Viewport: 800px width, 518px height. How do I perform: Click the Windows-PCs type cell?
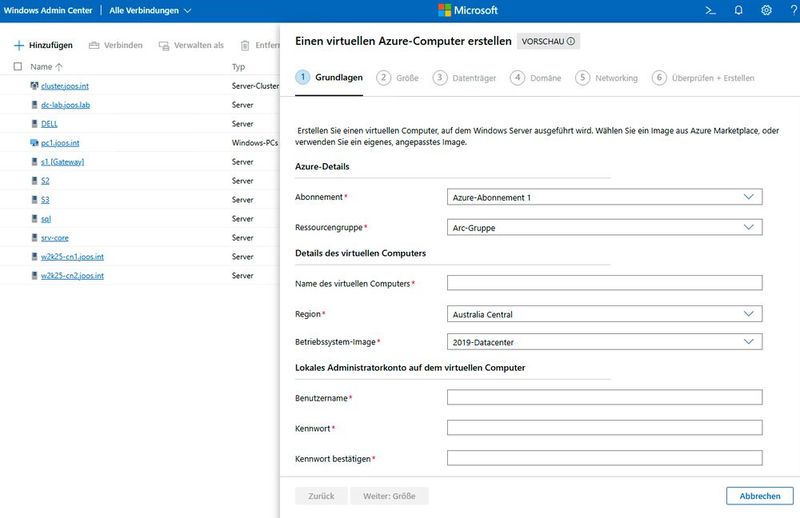click(x=255, y=142)
